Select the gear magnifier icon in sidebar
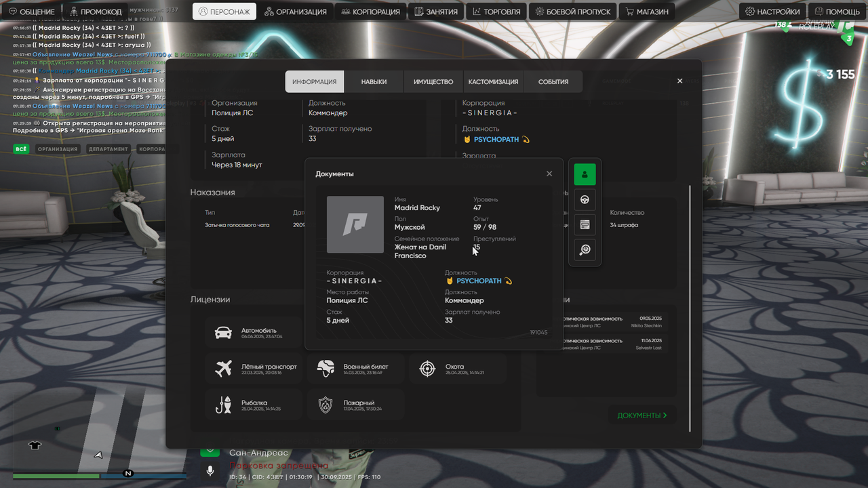This screenshot has height=488, width=868. (585, 249)
